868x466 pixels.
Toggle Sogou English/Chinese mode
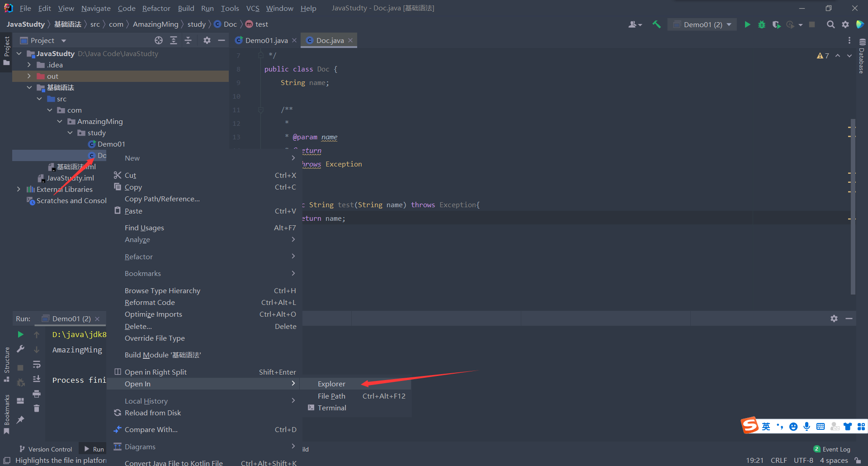click(x=766, y=426)
